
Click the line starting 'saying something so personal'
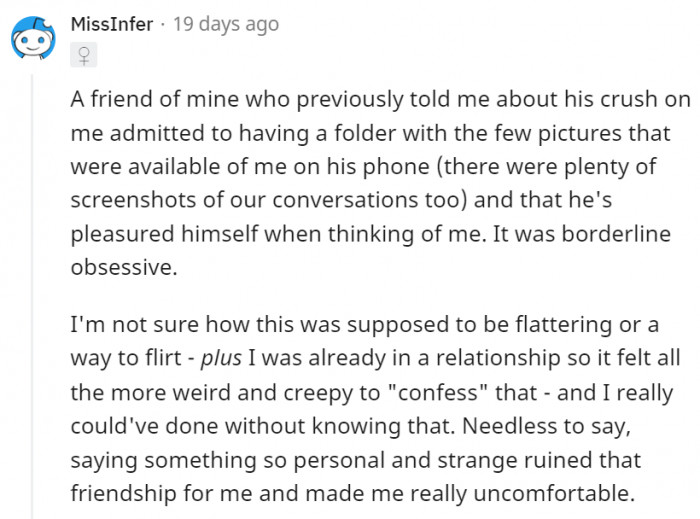pos(356,460)
